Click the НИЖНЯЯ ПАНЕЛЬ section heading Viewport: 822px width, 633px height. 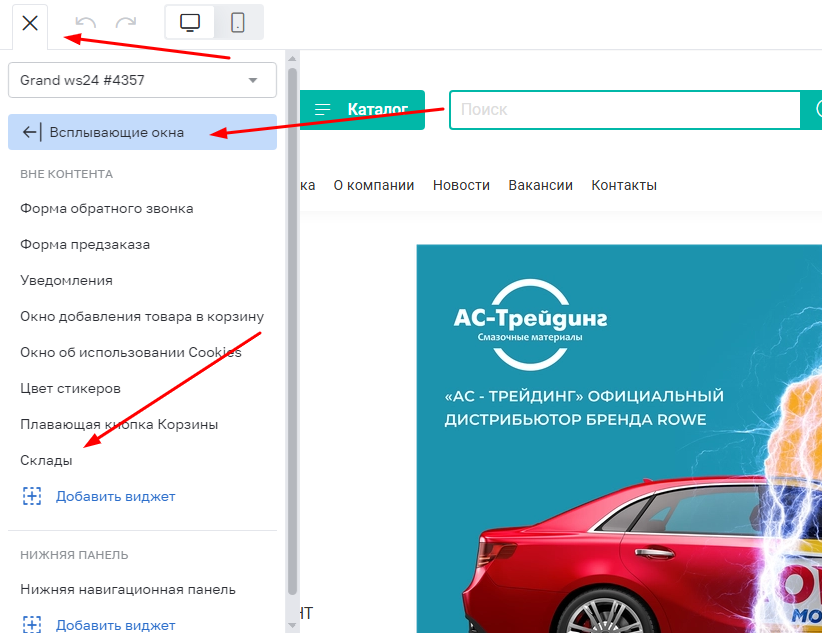pos(74,555)
